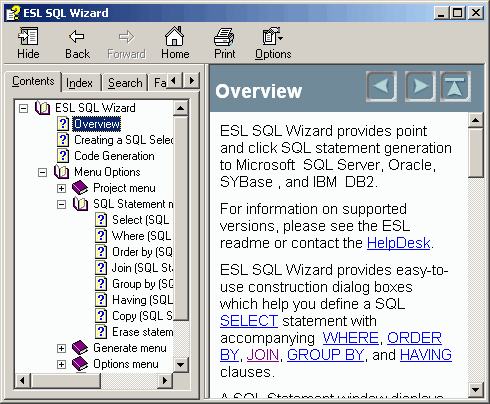
Task: Go to next topic arrow in Overview header
Action: (x=420, y=86)
